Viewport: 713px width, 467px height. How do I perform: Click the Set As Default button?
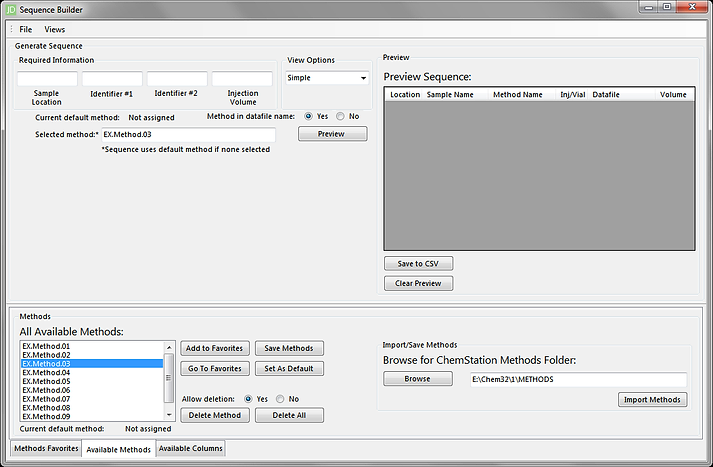[x=289, y=368]
